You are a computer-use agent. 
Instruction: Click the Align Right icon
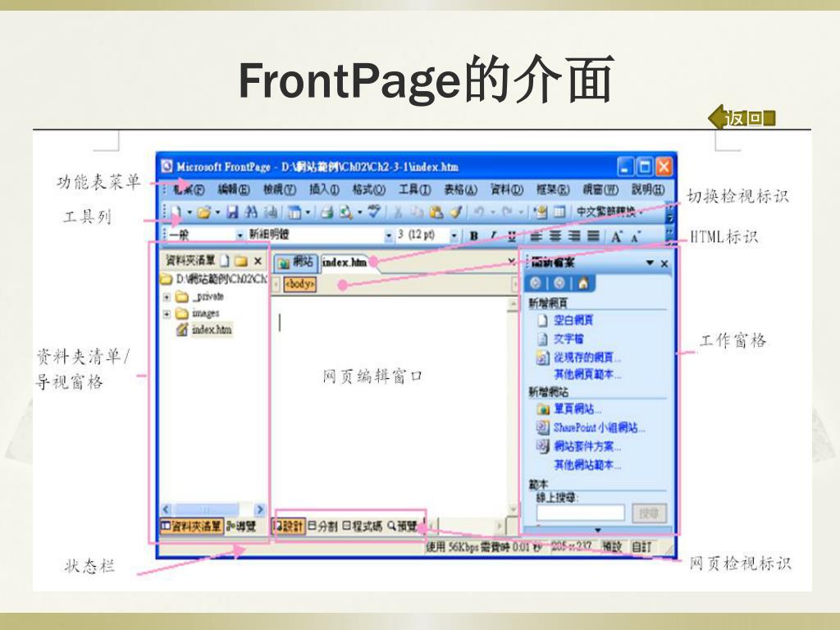coord(573,235)
